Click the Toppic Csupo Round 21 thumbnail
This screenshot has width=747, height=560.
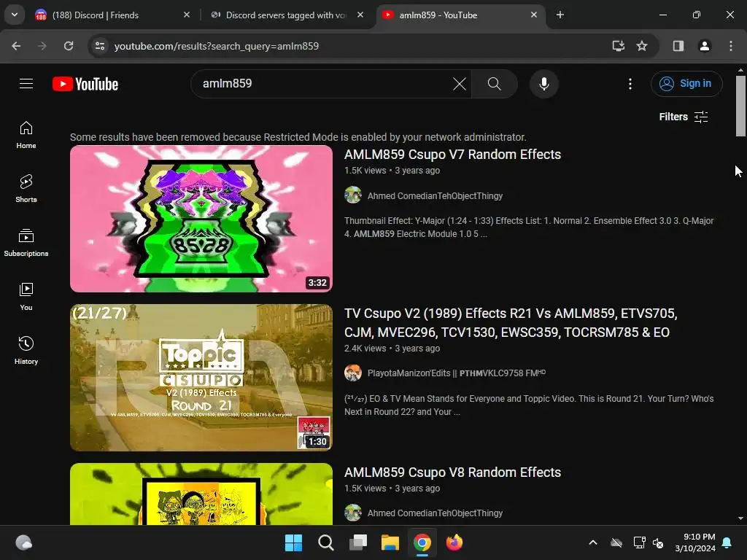pyautogui.click(x=201, y=378)
